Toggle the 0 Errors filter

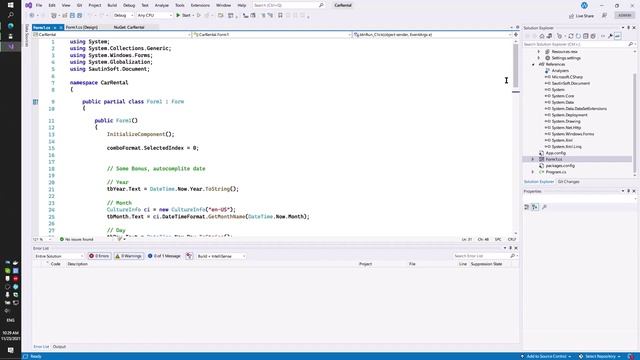[99, 256]
